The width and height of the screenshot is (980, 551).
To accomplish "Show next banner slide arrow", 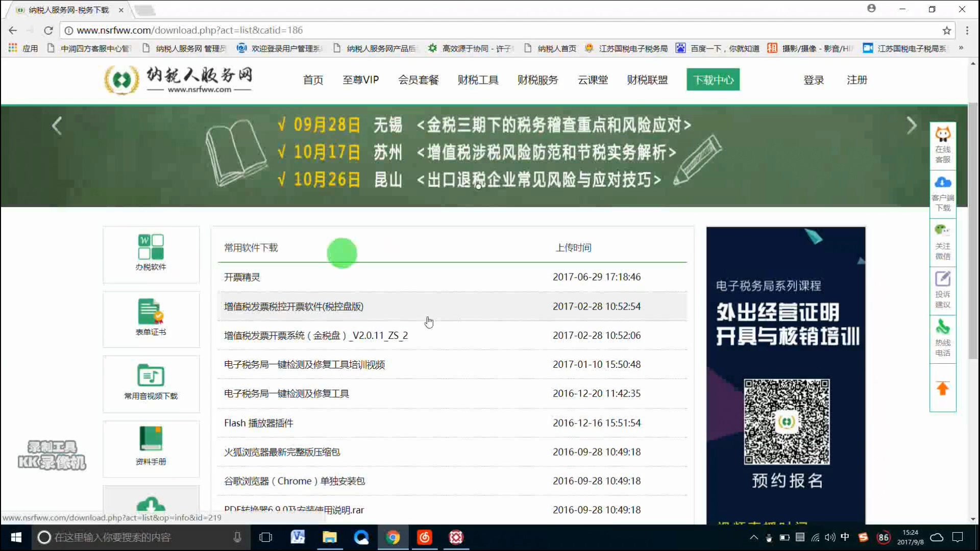I will point(912,126).
